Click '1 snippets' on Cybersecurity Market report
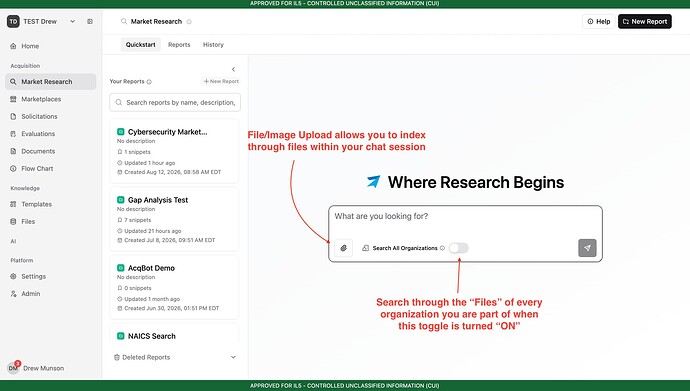 pos(137,152)
